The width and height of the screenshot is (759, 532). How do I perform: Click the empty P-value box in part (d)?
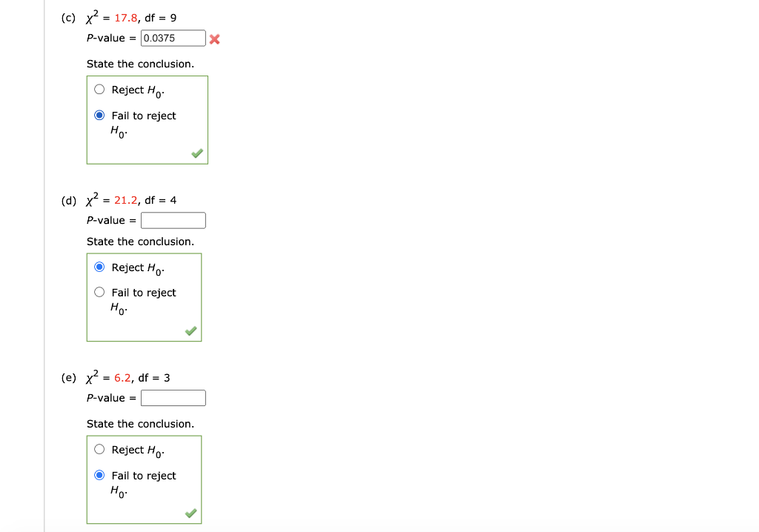173,220
